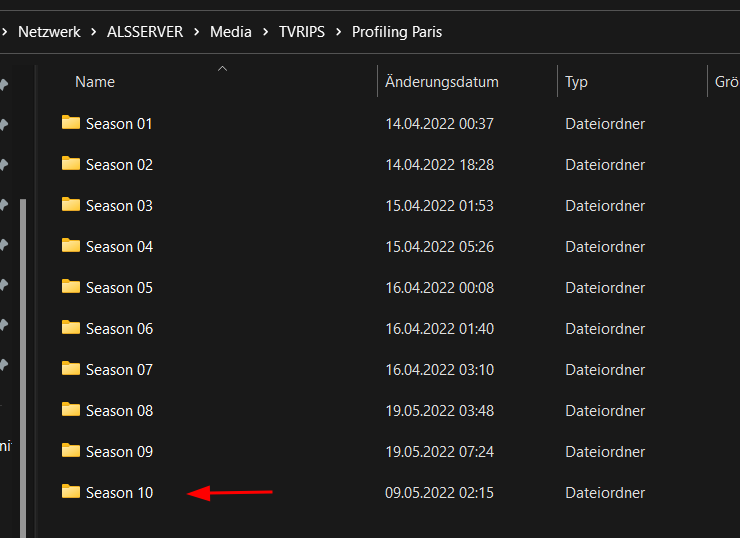Image resolution: width=740 pixels, height=538 pixels.
Task: Click date 09.05.2022 02:15
Action: point(439,493)
